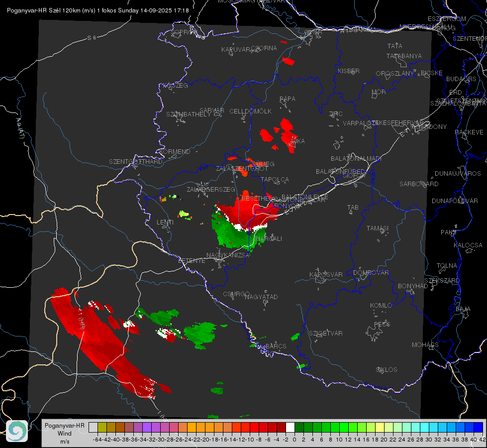Image resolution: width=487 pixels, height=448 pixels.
Task: Click the NAGYKANIZSA city label
Action: 228,255
